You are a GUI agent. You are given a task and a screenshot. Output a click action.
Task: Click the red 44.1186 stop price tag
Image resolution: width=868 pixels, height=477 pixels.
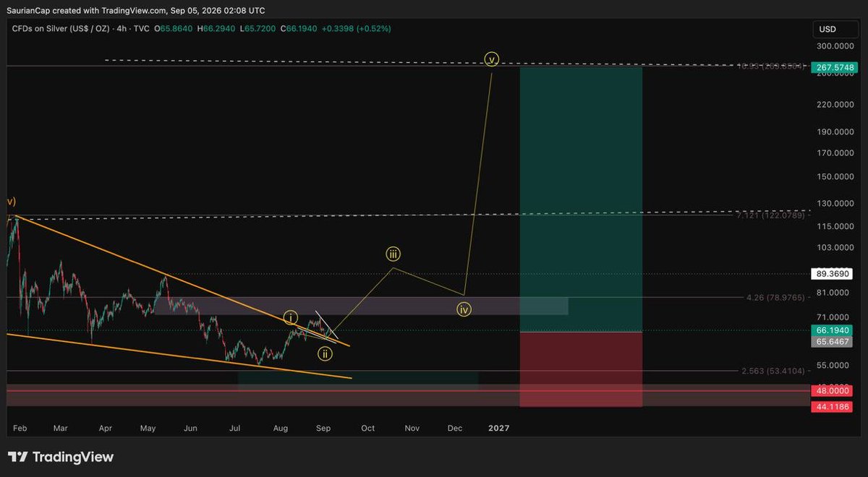(830, 408)
